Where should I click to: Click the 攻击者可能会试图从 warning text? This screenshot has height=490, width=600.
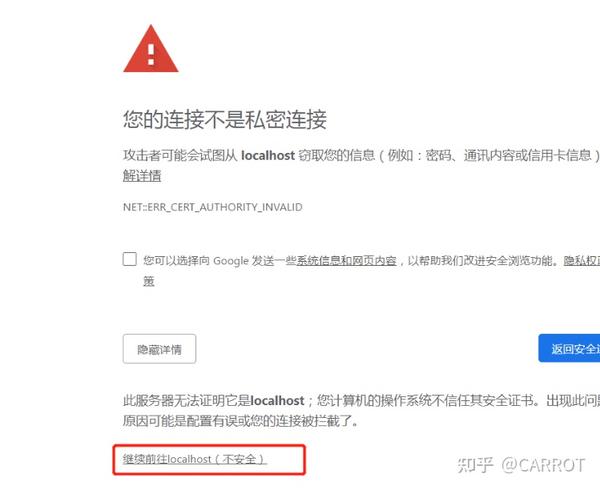pyautogui.click(x=180, y=155)
